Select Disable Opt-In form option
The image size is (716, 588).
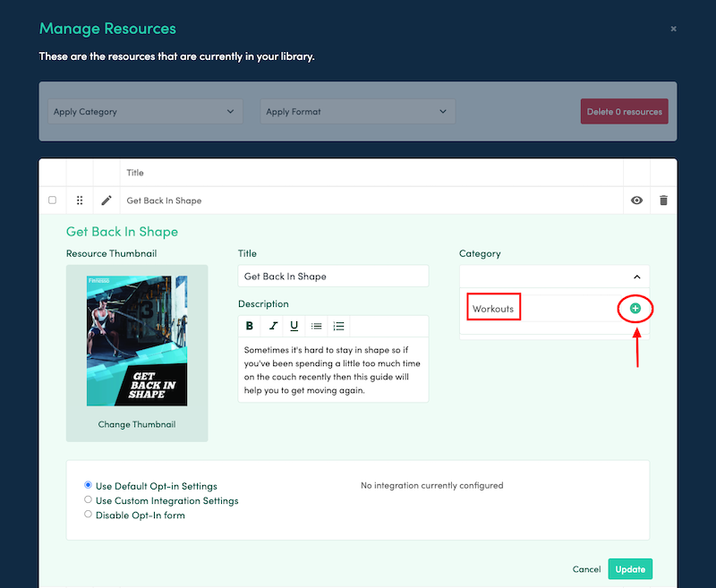[88, 514]
